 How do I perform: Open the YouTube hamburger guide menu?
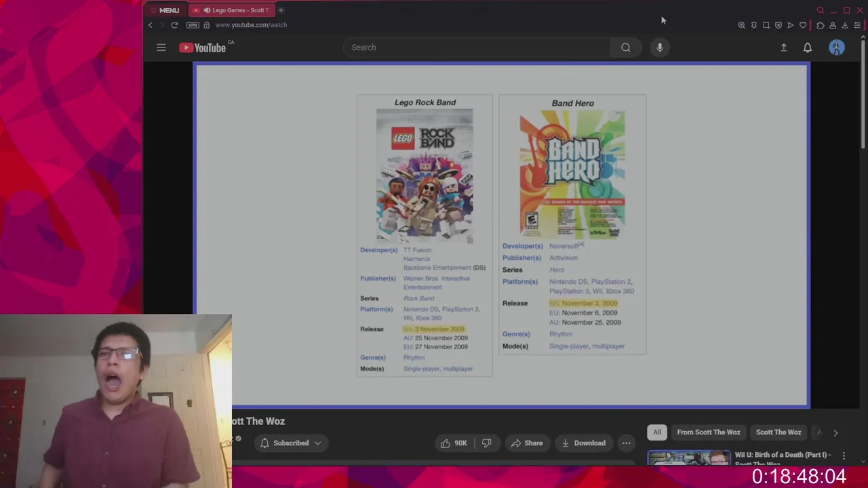(161, 47)
